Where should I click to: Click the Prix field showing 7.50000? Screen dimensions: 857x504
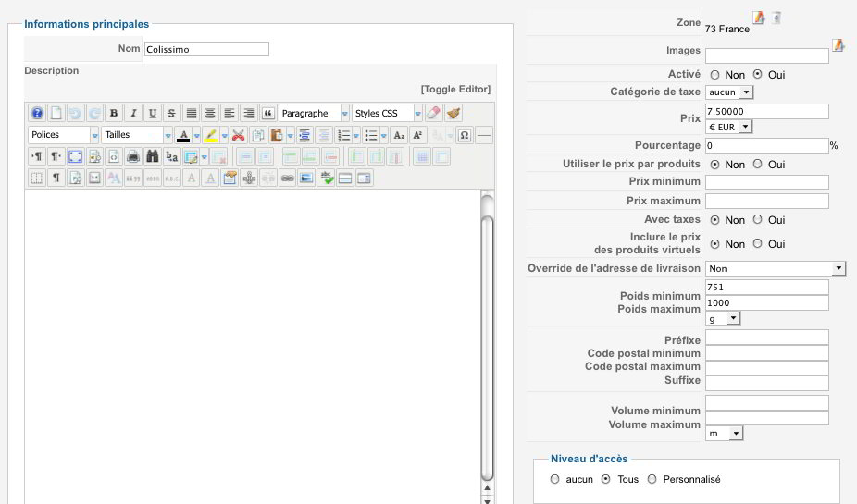(767, 111)
